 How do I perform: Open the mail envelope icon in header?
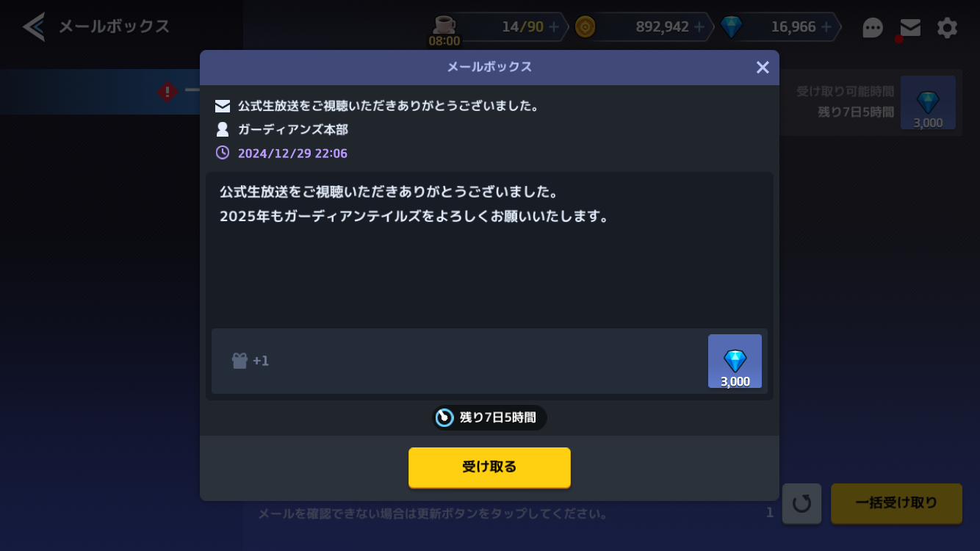point(910,28)
